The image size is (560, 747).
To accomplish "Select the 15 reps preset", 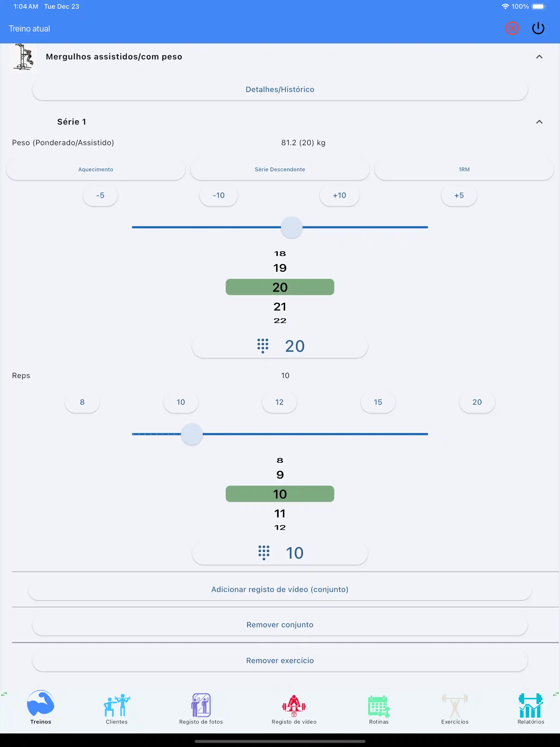I will pyautogui.click(x=378, y=402).
